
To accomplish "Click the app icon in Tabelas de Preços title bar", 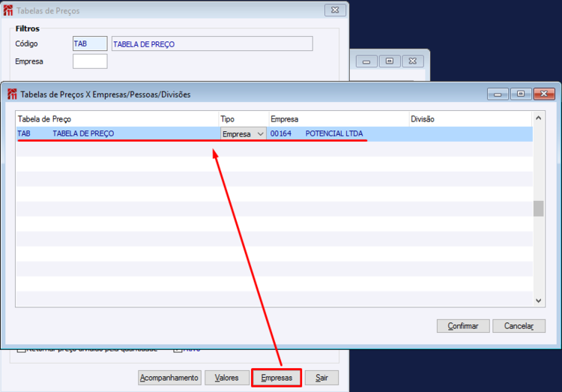I will click(8, 10).
